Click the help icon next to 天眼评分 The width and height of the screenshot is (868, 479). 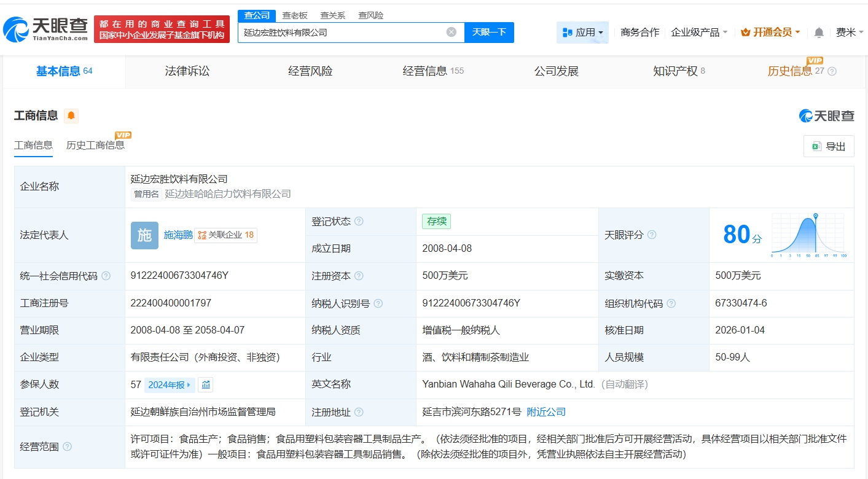pos(652,235)
